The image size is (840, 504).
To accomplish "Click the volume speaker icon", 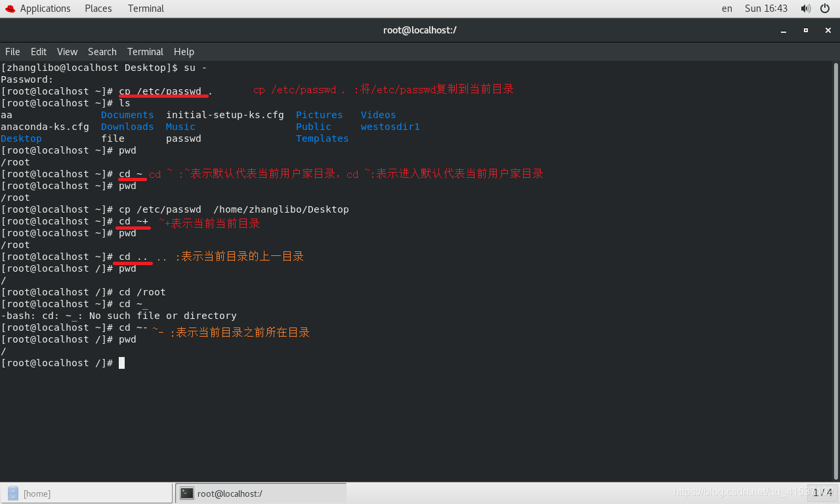I will pyautogui.click(x=805, y=9).
